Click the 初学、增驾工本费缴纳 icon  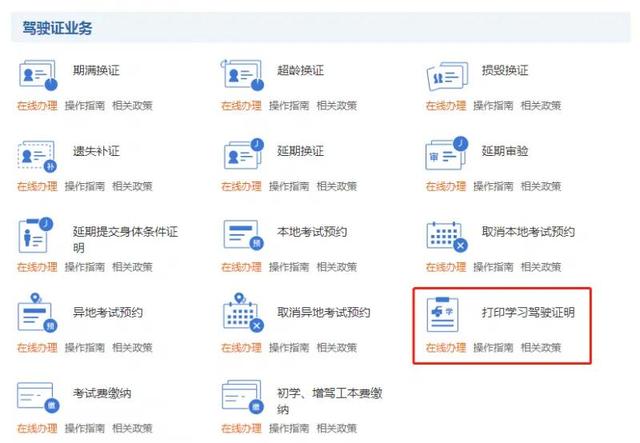point(242,396)
